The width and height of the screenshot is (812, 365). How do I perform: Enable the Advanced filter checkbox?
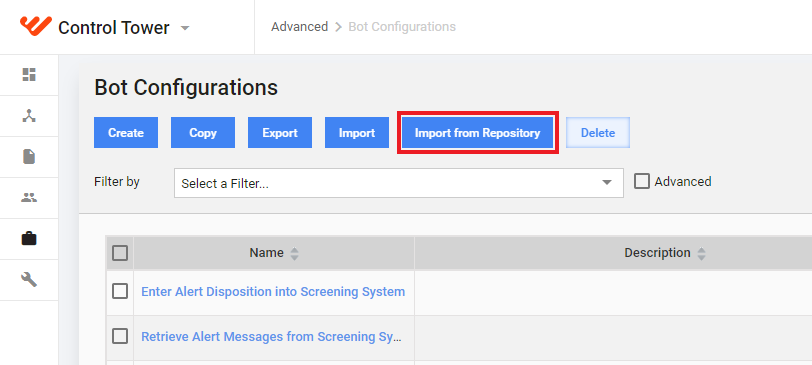pyautogui.click(x=642, y=181)
